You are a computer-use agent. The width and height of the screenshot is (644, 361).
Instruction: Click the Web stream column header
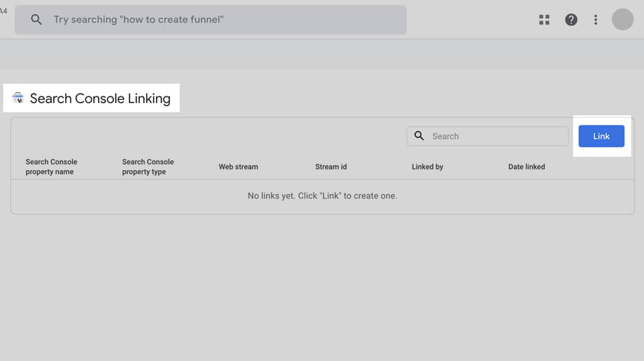coord(238,167)
